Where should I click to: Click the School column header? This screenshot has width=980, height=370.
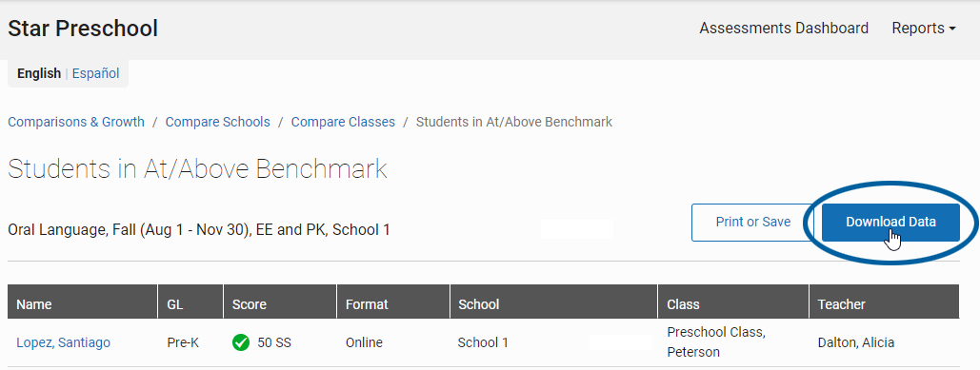click(553, 304)
